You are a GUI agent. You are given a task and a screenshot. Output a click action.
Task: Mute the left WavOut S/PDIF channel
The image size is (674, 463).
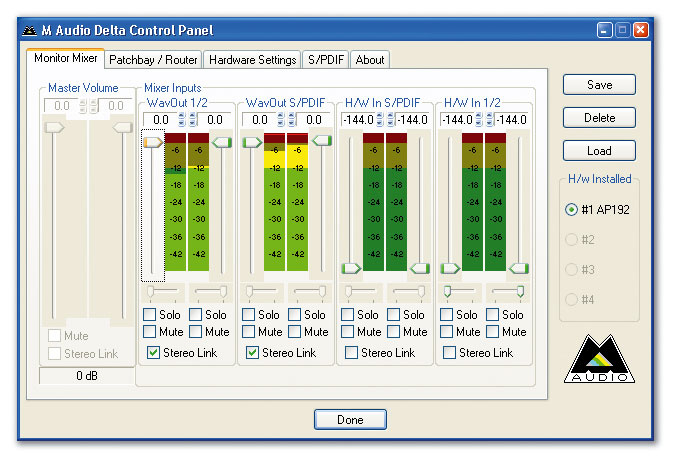[x=248, y=331]
